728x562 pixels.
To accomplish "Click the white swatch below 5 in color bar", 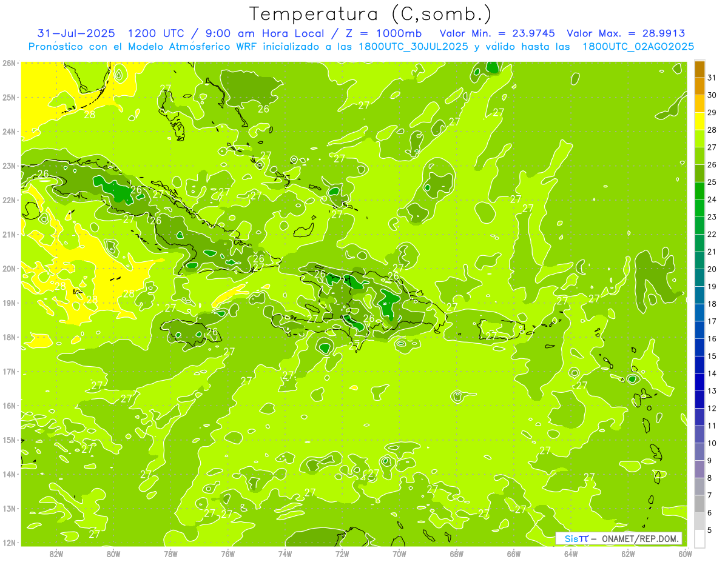I will tap(699, 538).
